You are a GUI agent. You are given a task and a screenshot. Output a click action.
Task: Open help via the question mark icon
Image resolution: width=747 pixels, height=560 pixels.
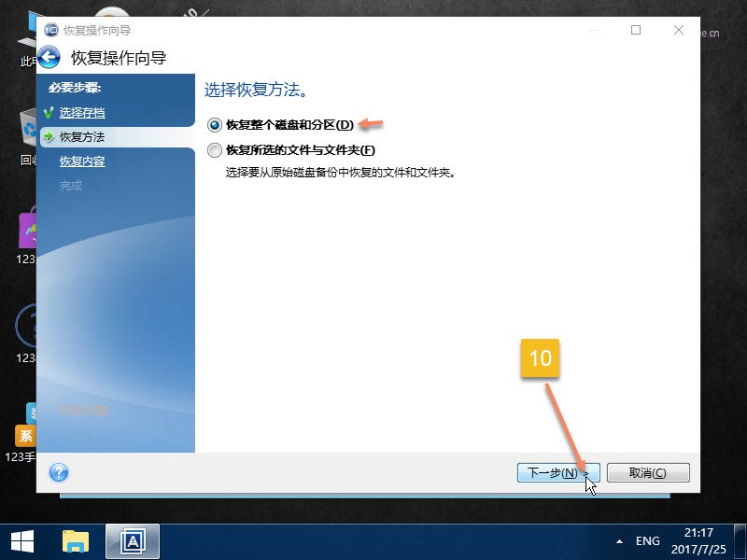58,472
